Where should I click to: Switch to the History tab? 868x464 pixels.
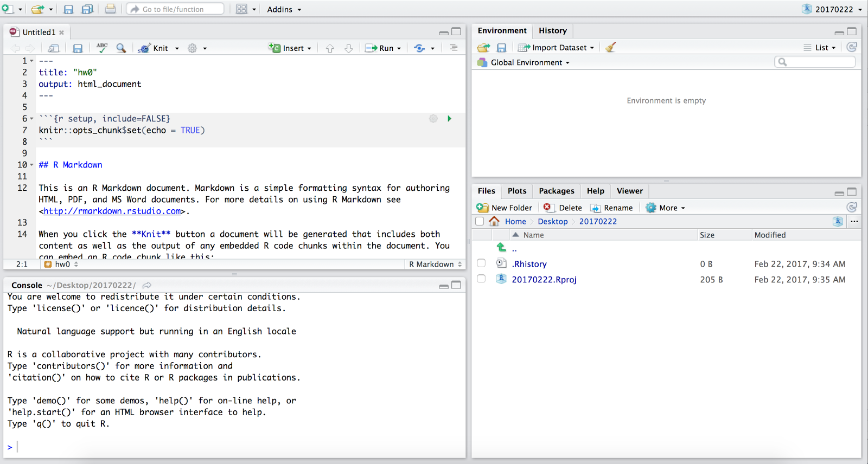[x=553, y=31]
